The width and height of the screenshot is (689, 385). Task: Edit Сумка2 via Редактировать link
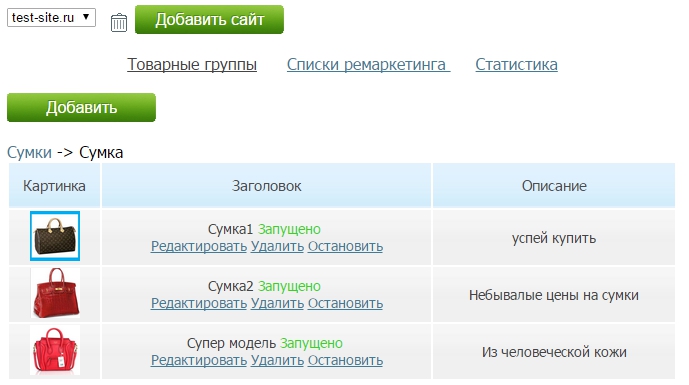pyautogui.click(x=199, y=303)
